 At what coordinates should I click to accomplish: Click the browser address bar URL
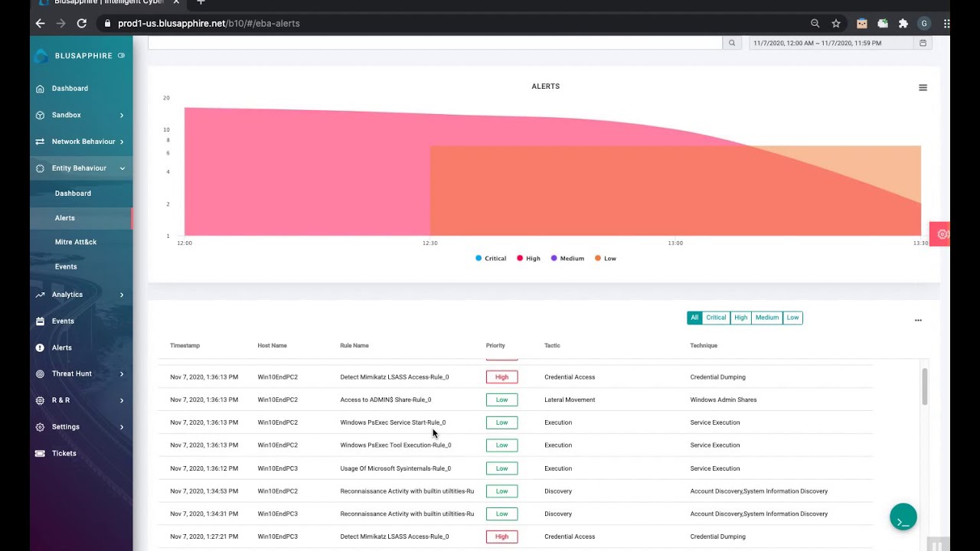209,24
